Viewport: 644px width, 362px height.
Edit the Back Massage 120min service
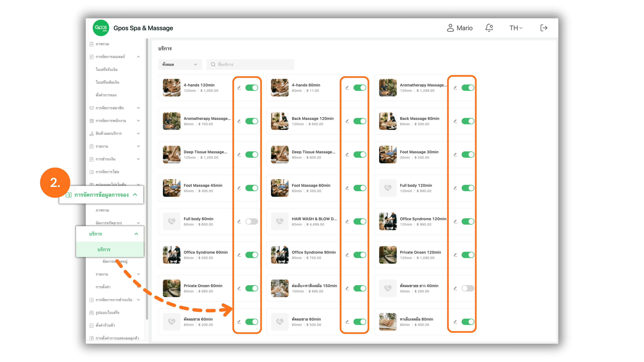(347, 121)
